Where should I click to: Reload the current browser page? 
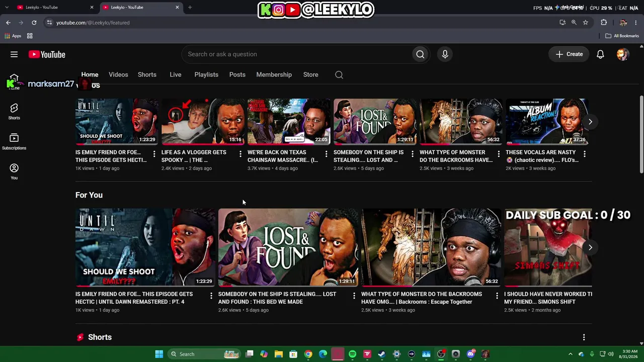click(x=34, y=23)
